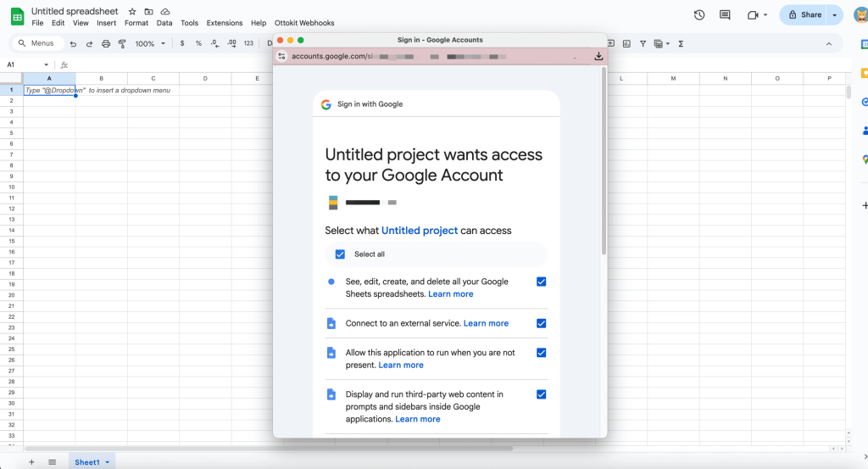
Task: Select the paint format tool
Action: point(122,43)
